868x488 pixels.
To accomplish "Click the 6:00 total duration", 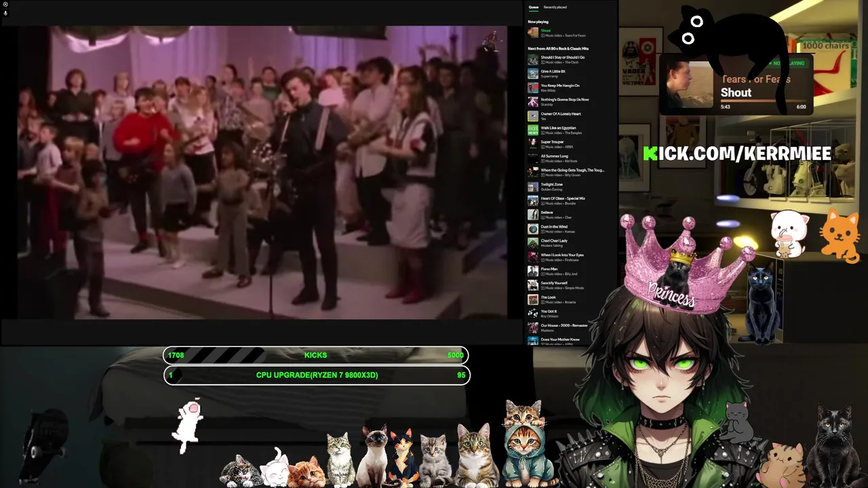I will pos(801,106).
